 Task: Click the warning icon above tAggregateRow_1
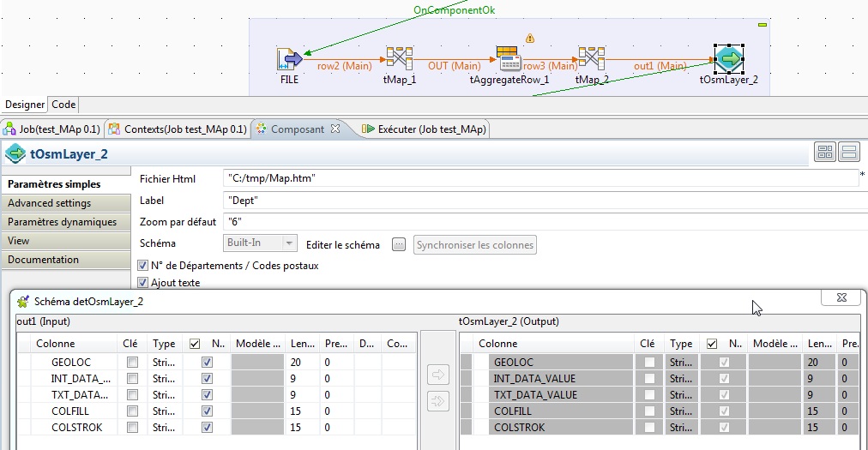(530, 39)
